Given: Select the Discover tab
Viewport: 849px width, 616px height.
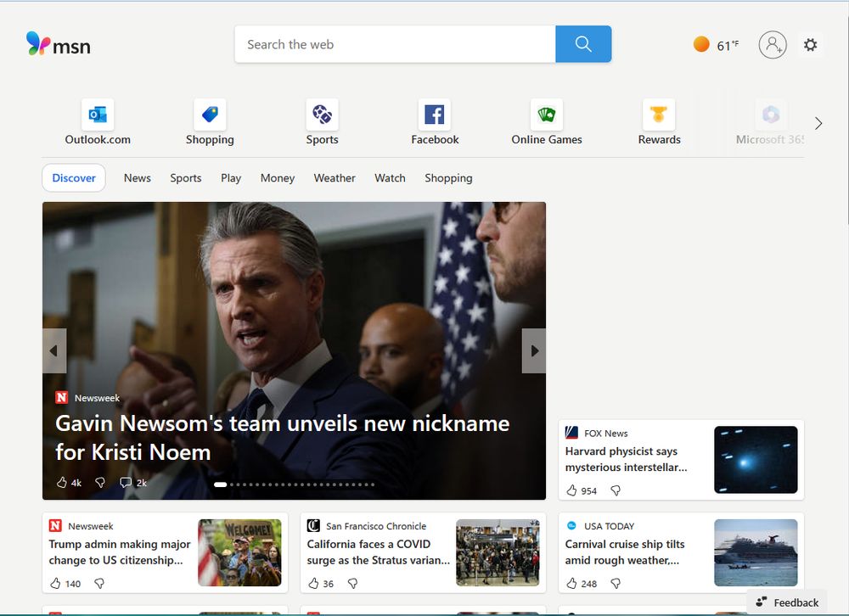Looking at the screenshot, I should tap(74, 178).
